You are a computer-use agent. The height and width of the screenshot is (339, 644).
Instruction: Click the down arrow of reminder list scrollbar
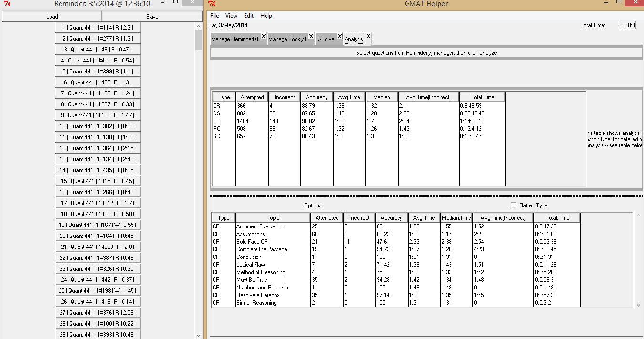click(x=199, y=335)
